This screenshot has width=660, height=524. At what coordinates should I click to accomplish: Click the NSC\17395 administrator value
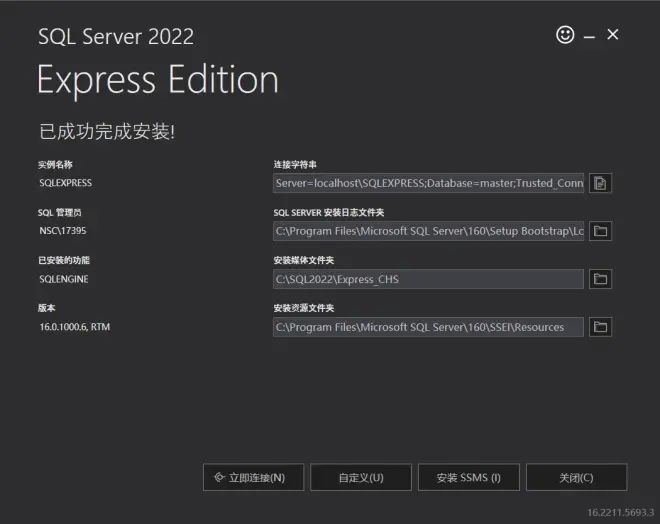pos(63,231)
